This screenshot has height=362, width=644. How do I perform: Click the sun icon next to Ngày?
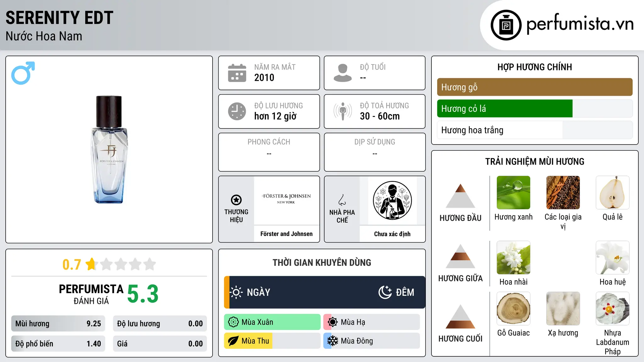[236, 292]
